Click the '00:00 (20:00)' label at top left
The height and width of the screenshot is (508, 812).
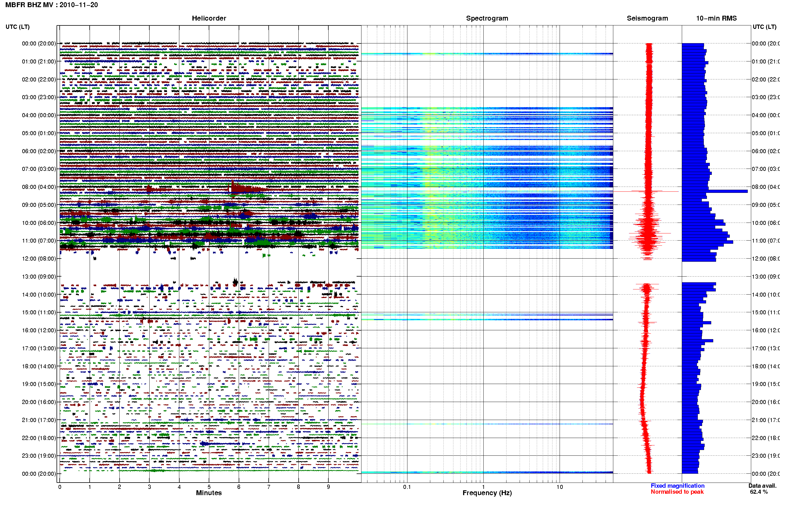coord(39,43)
